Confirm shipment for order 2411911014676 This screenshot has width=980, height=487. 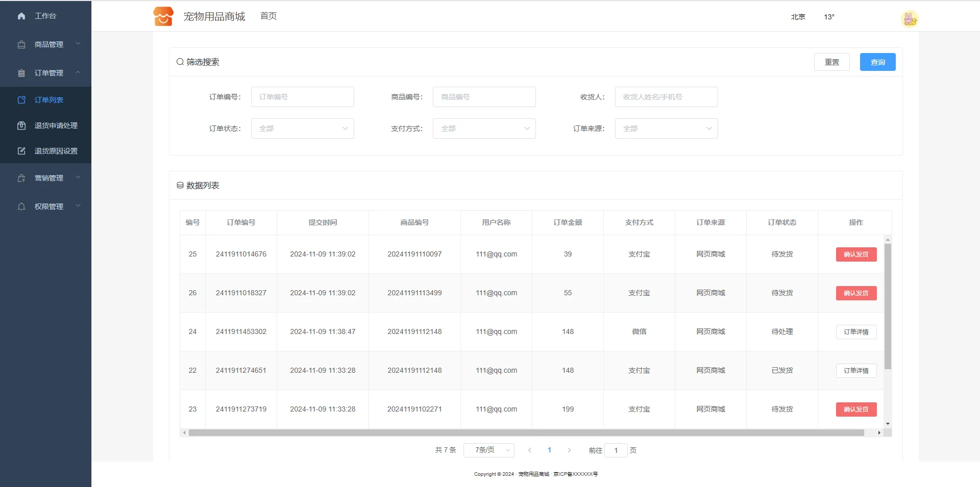pos(856,254)
